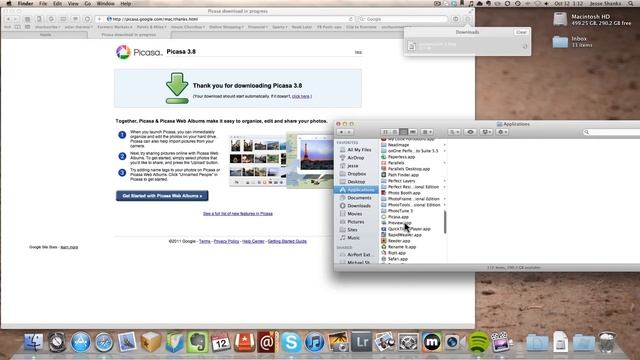The height and width of the screenshot is (360, 640).
Task: Open the Window menu in the menu bar
Action: tap(106, 3)
